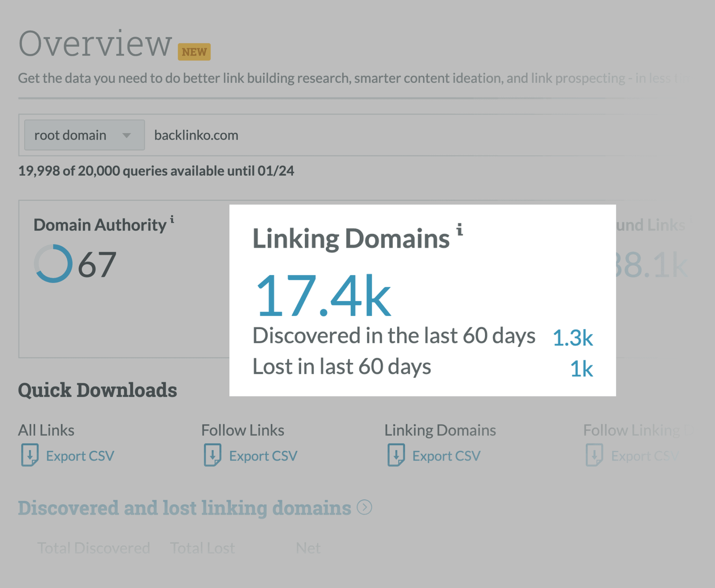Click the NEW badge next to Overview
The width and height of the screenshot is (715, 588).
pyautogui.click(x=193, y=52)
